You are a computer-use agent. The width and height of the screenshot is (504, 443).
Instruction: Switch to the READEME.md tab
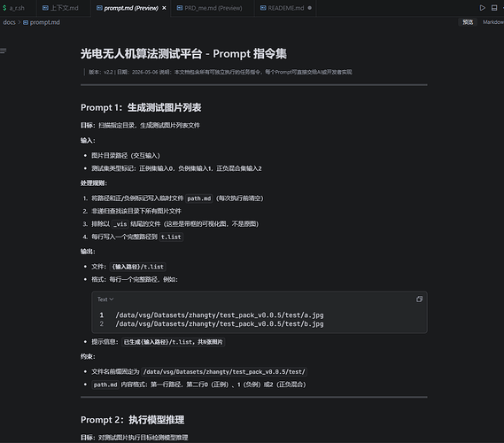click(286, 8)
